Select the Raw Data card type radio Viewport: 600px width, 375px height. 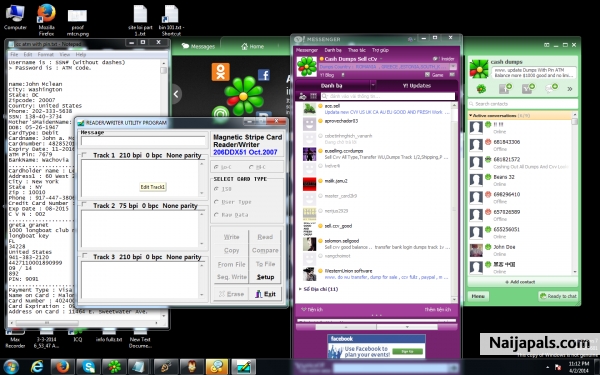pos(217,215)
